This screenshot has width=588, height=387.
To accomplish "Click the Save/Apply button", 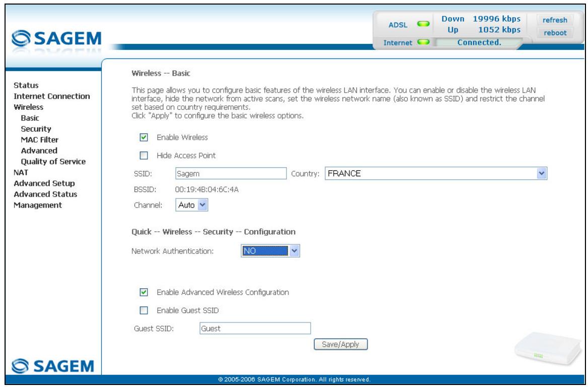I will point(340,344).
